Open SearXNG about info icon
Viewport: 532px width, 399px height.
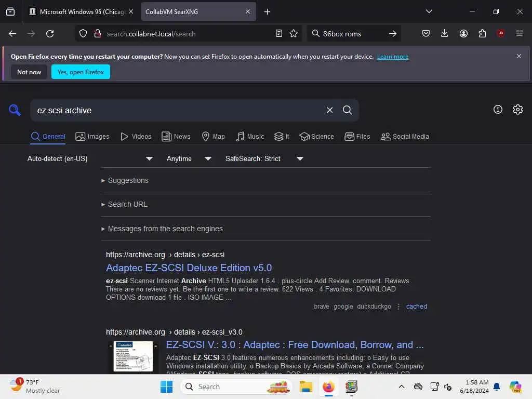point(498,109)
